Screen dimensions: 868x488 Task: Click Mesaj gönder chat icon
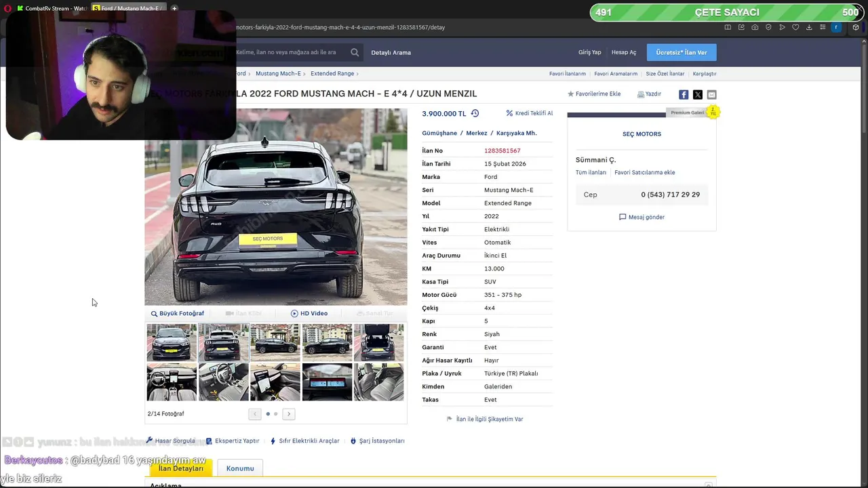(x=642, y=217)
